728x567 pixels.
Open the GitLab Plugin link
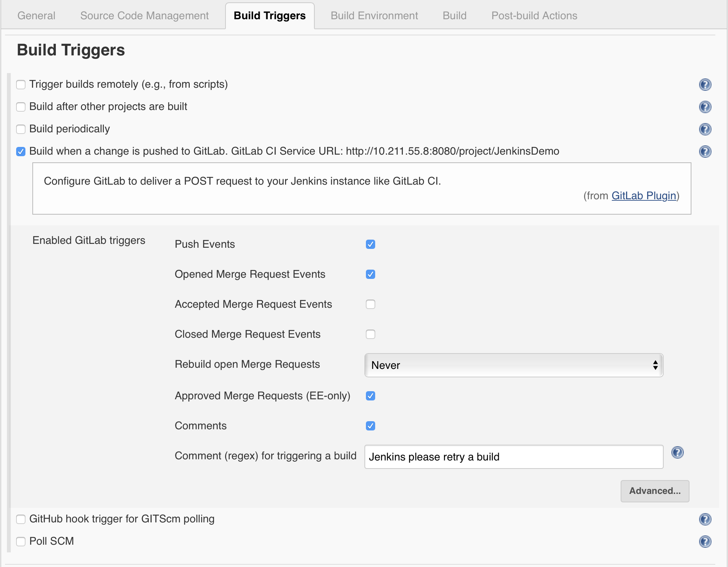click(x=644, y=196)
